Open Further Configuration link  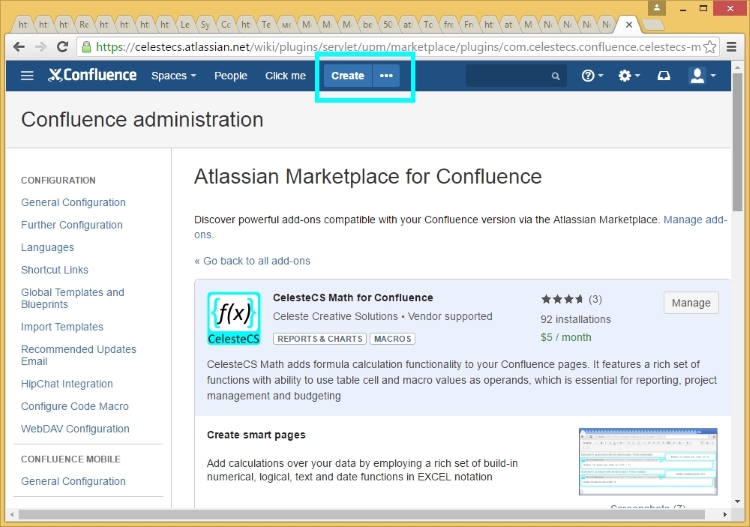point(72,225)
